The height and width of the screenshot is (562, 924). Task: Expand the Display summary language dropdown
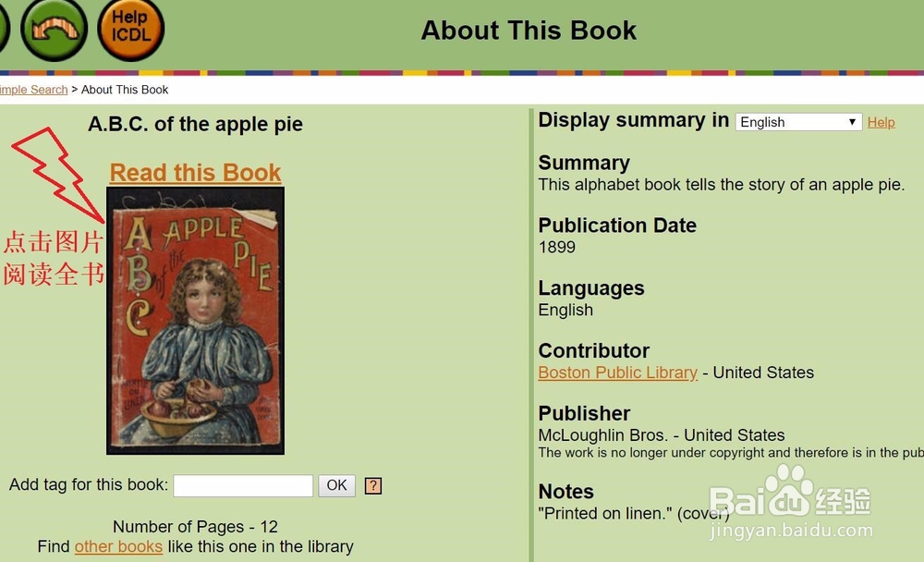point(798,122)
